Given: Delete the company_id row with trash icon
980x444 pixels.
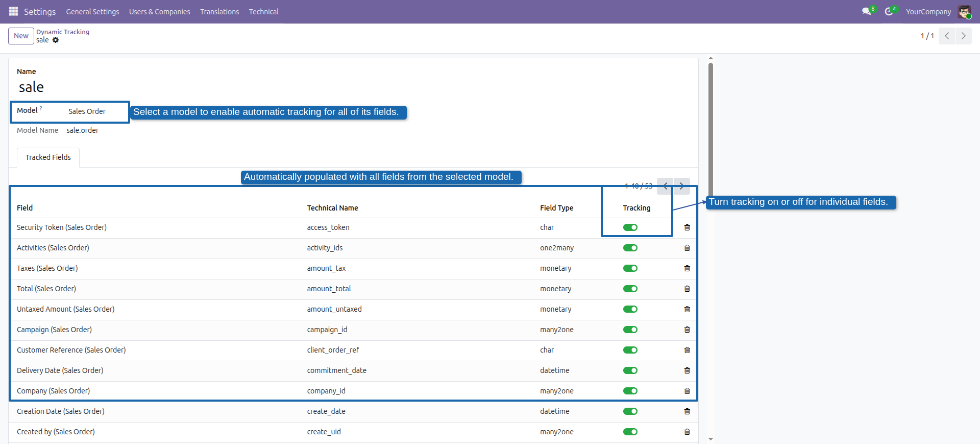Looking at the screenshot, I should click(687, 391).
